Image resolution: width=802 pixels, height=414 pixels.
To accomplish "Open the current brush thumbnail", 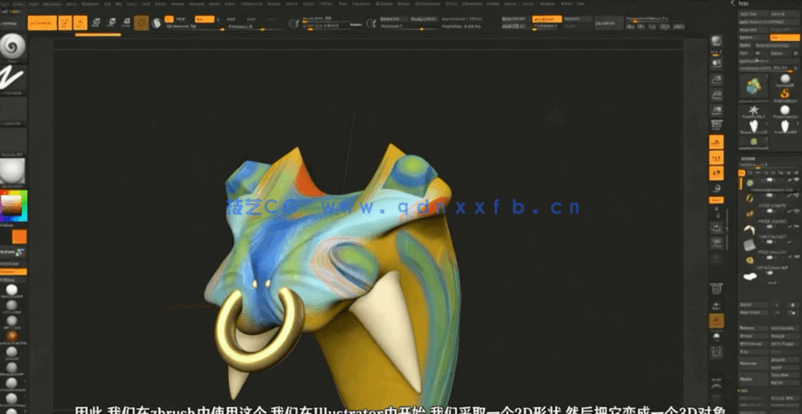I will pyautogui.click(x=13, y=47).
